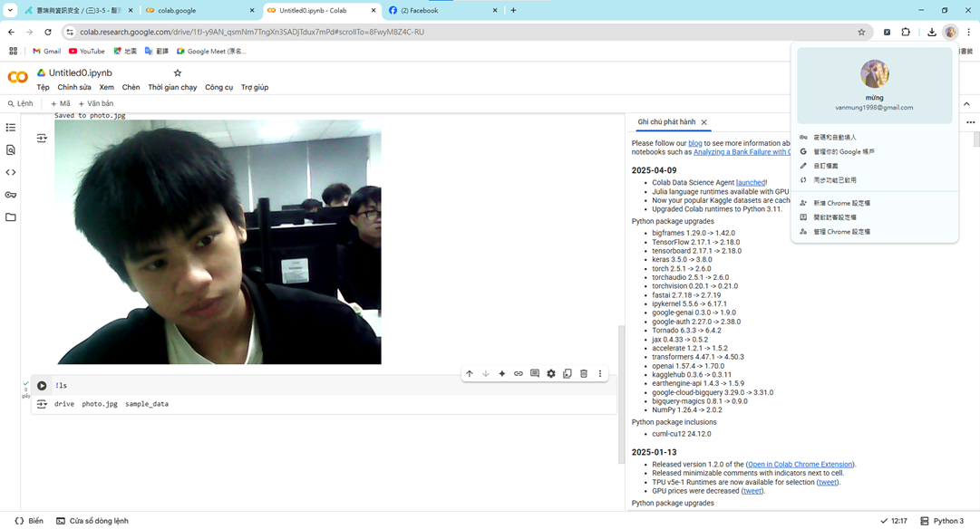Open the Secrets key icon in sidebar

pos(11,195)
